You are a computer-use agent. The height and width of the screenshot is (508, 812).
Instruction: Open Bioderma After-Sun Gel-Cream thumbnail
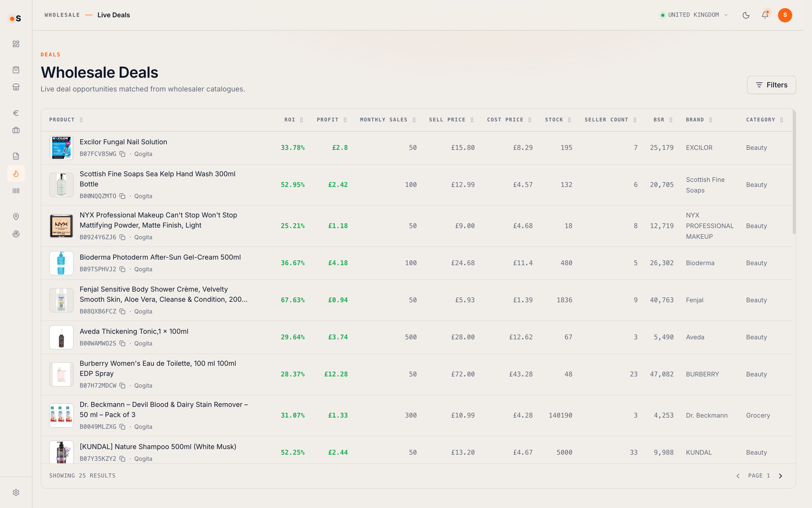point(61,263)
